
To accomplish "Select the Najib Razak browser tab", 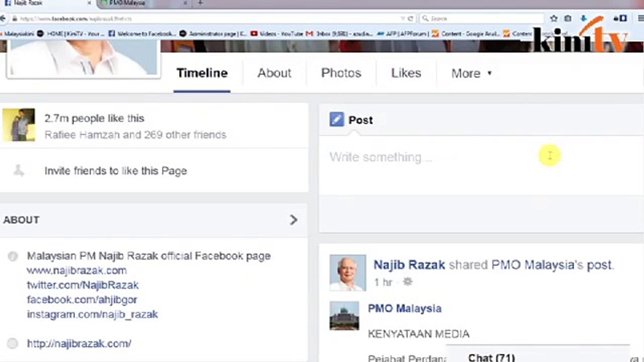I will pos(48,3).
